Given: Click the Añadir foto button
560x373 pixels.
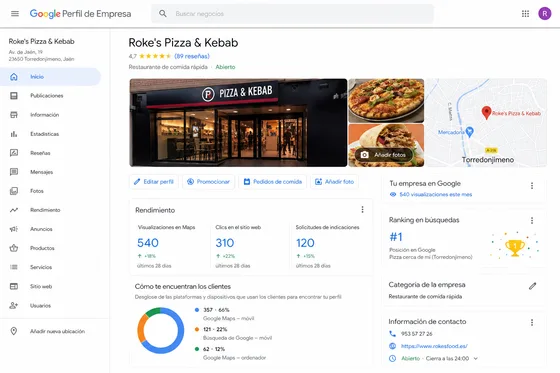Looking at the screenshot, I should pos(334,181).
